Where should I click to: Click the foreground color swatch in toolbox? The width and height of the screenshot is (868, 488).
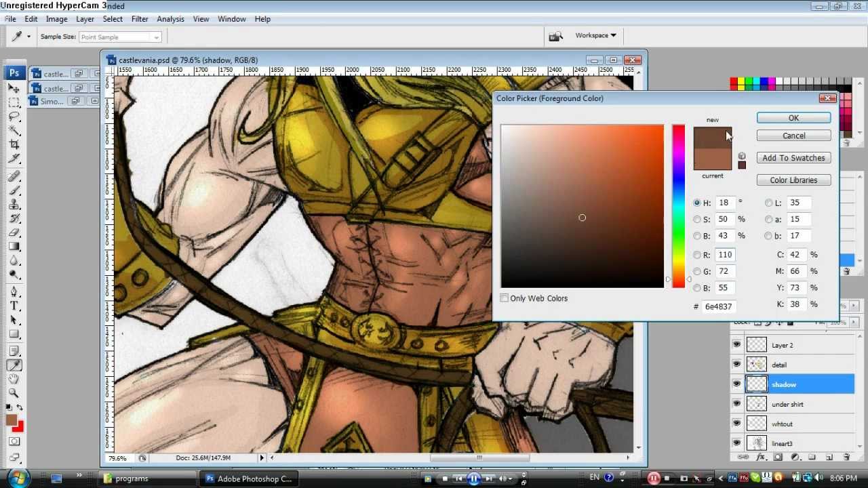tap(12, 421)
